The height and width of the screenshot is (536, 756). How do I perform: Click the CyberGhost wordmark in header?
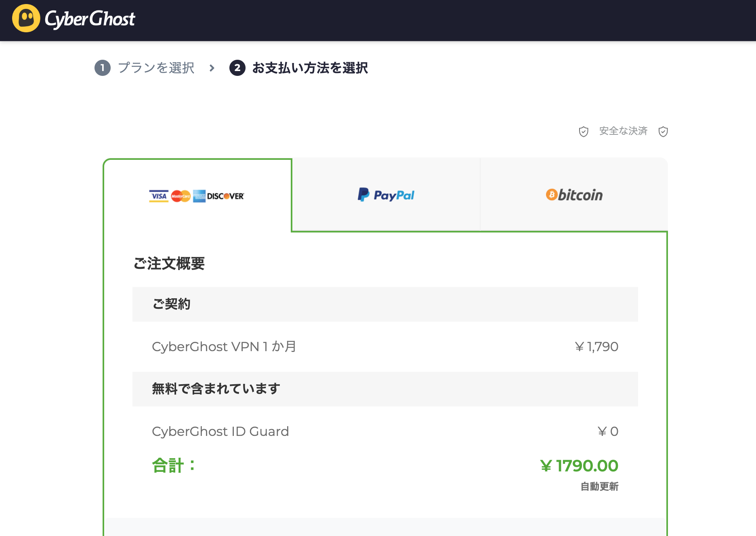coord(90,19)
